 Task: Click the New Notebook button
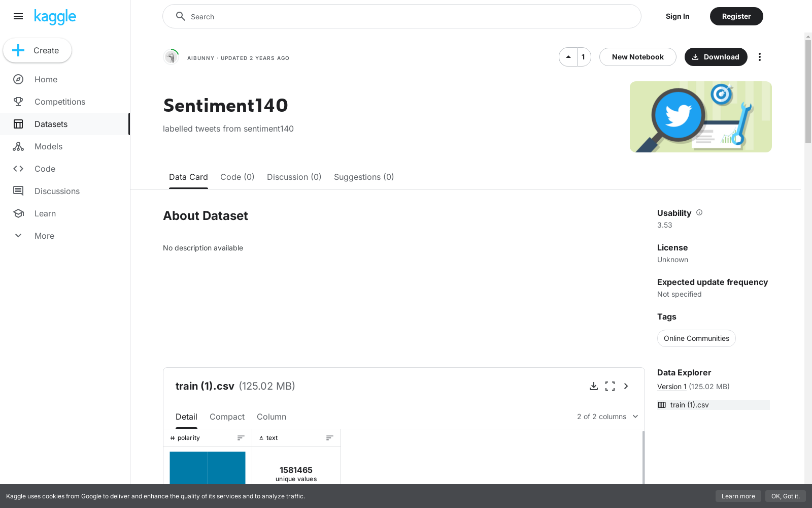click(x=637, y=57)
